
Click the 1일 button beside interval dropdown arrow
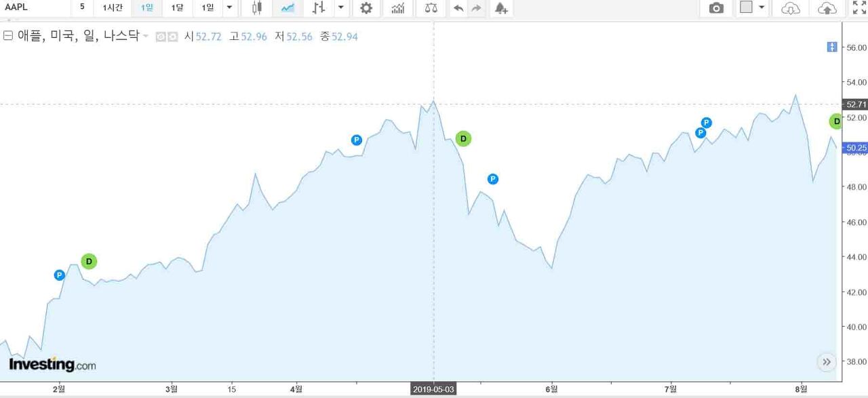[208, 7]
